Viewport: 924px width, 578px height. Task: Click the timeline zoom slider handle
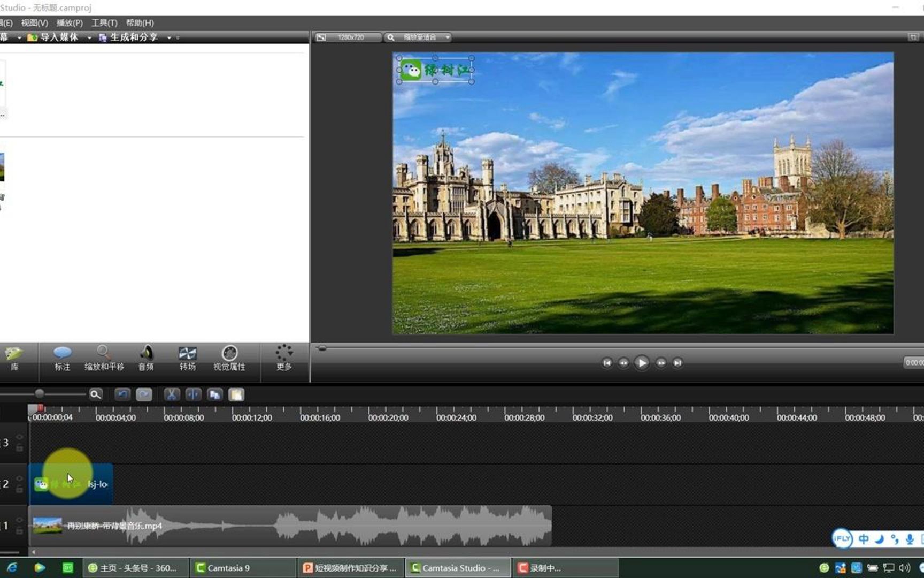[39, 394]
